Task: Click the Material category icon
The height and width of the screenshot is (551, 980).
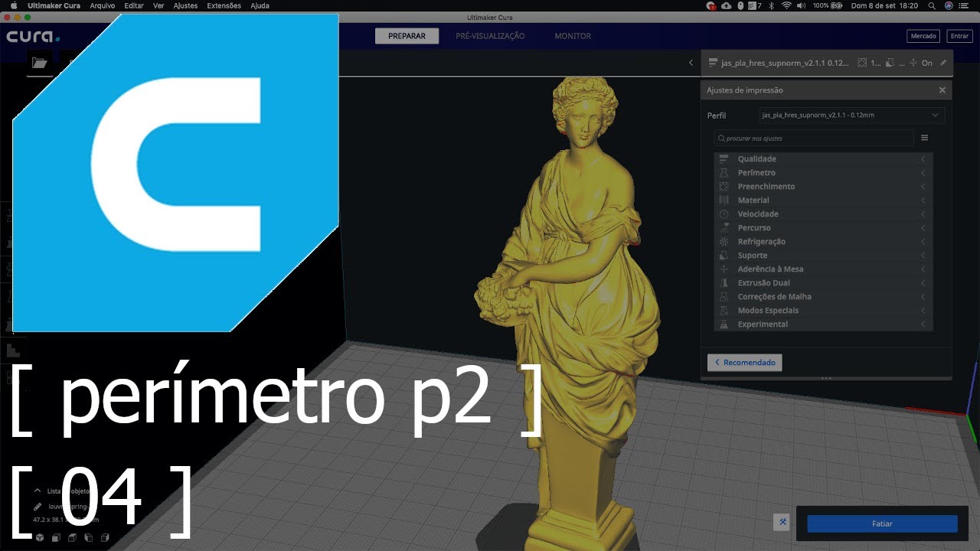Action: (x=724, y=201)
